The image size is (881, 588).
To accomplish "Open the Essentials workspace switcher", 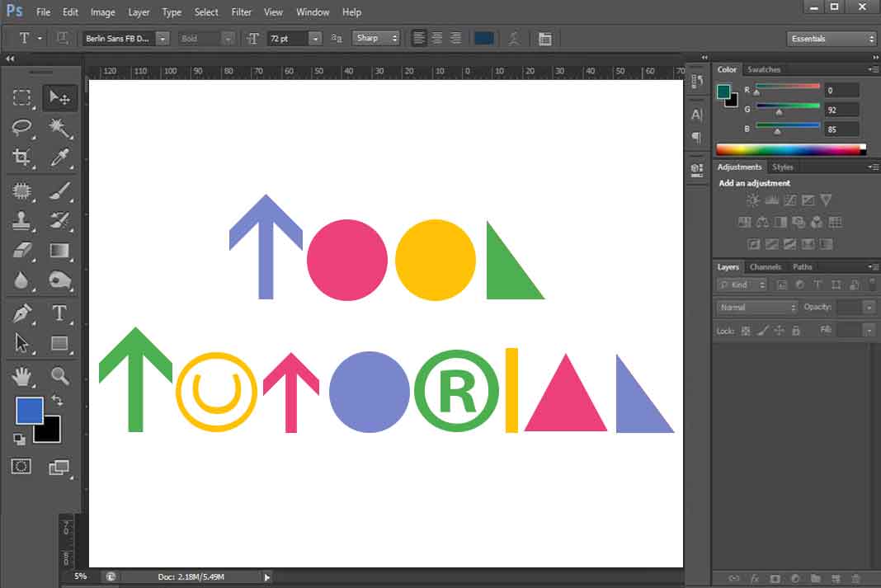I will coord(832,38).
